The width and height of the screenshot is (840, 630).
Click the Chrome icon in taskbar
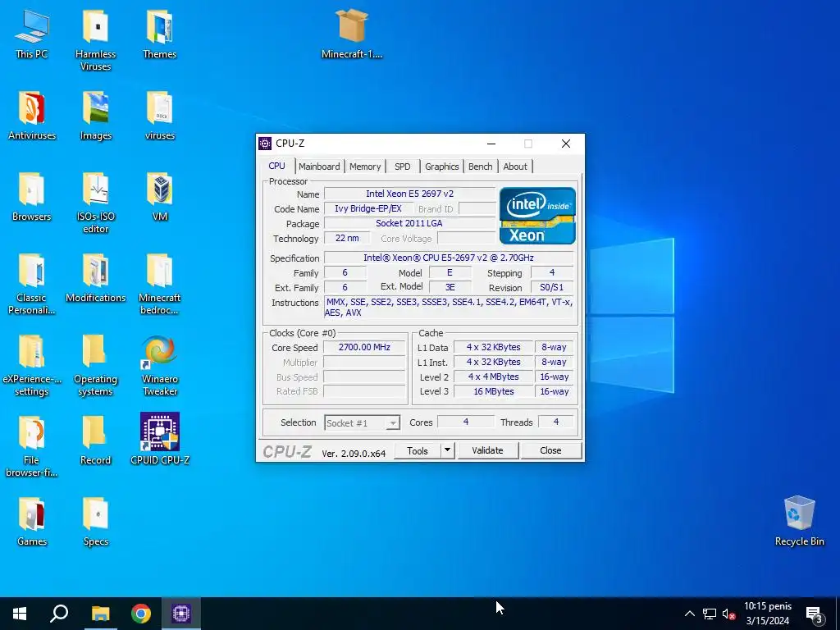(x=141, y=614)
